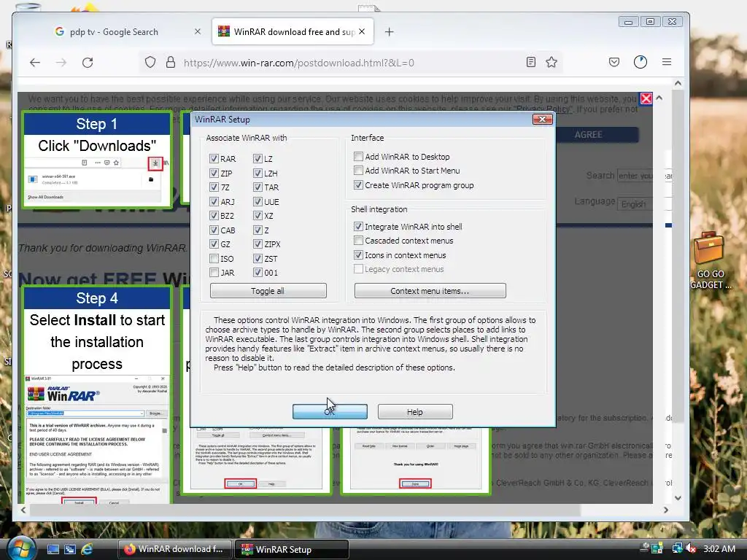Click the AGREE cookie button

tap(588, 135)
